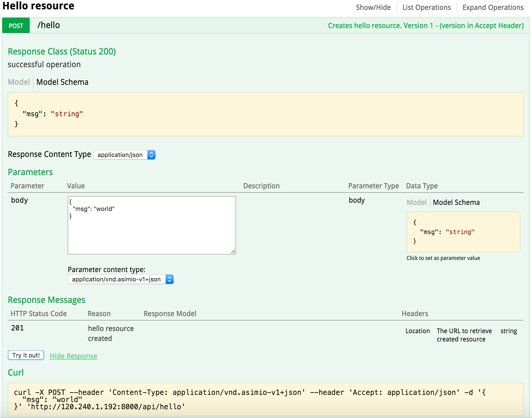Click the List Operations link
The image size is (532, 418).
coord(426,7)
